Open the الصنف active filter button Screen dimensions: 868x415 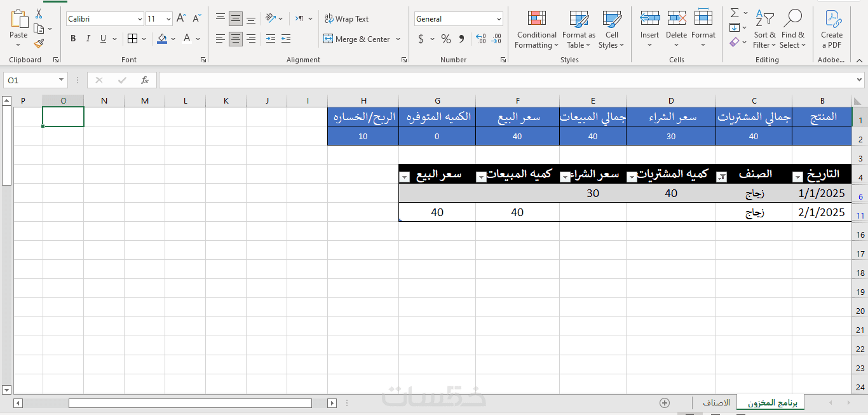tap(721, 177)
